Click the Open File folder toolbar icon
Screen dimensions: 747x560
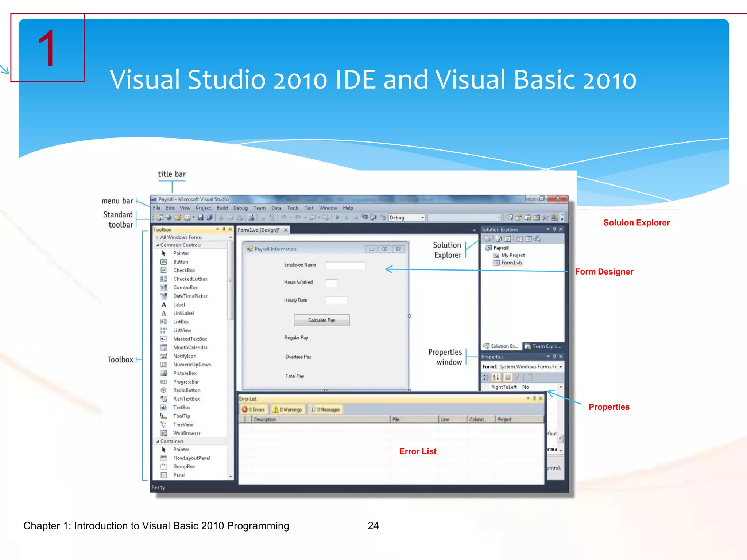[x=178, y=217]
